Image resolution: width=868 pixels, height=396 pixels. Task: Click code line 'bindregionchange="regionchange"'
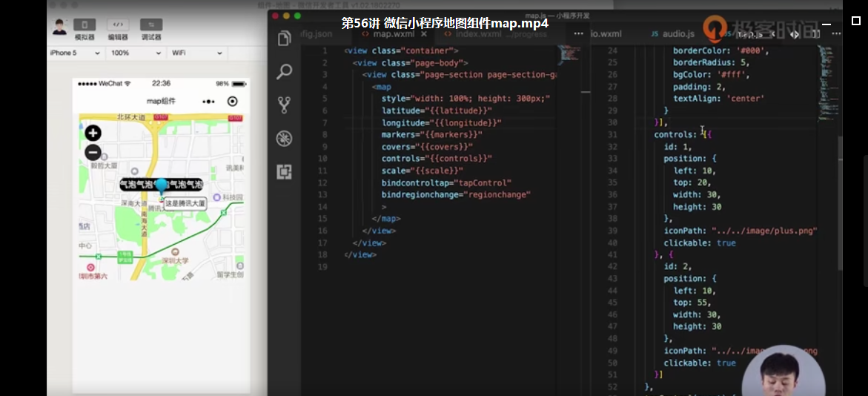pos(456,195)
